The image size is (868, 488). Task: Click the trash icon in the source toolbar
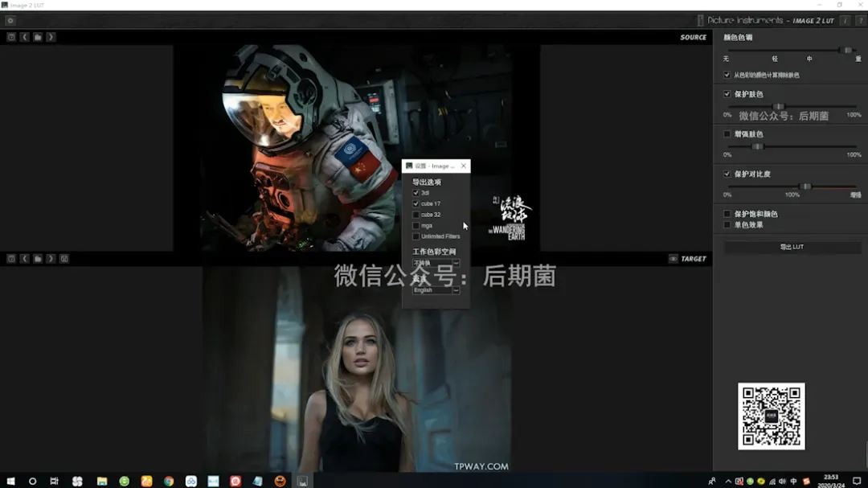[11, 37]
